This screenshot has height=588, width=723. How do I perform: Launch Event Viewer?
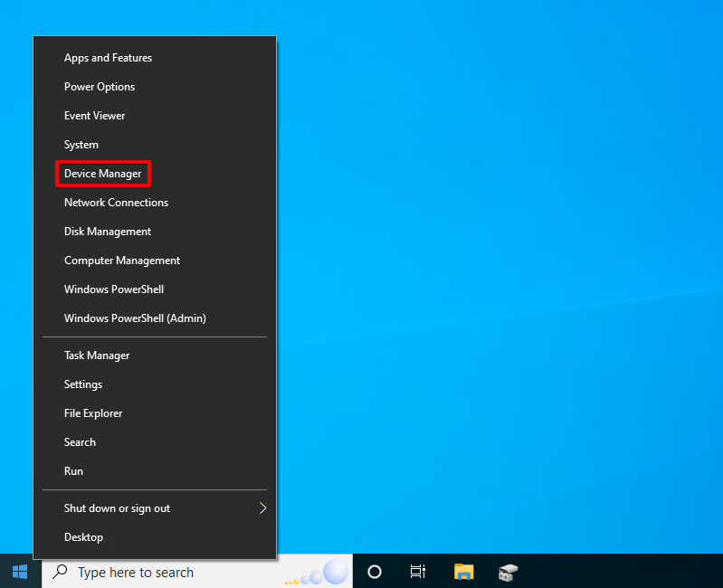click(94, 116)
